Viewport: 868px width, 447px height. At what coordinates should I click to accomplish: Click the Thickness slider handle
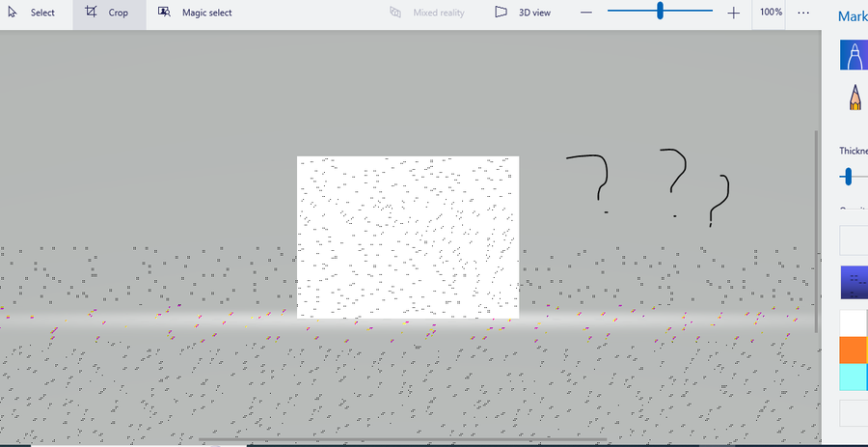pos(848,178)
